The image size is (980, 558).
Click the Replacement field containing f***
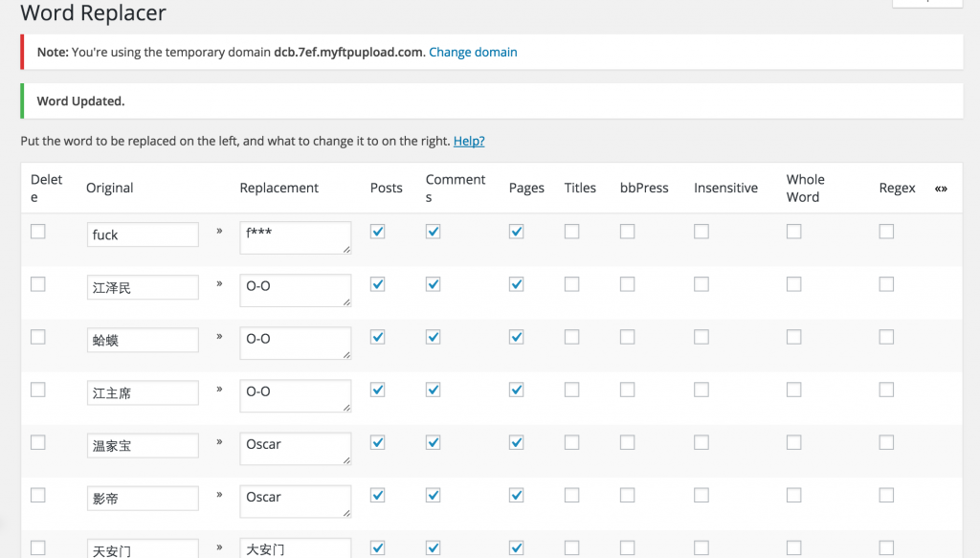tap(295, 237)
